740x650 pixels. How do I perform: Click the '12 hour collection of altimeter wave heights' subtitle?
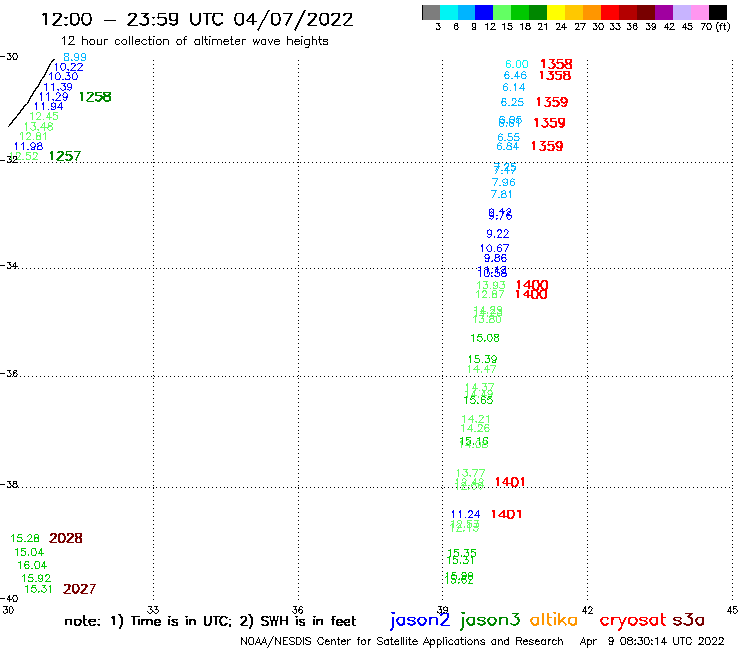(x=194, y=41)
